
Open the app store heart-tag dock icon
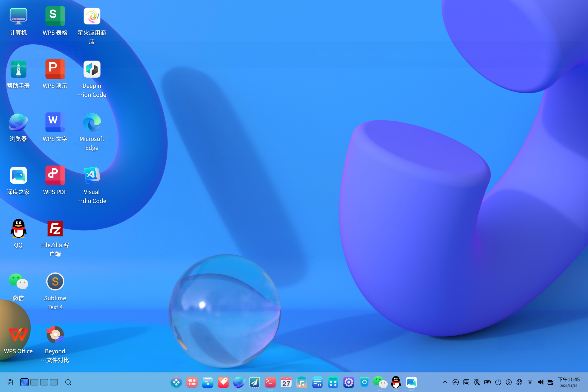coord(223,382)
